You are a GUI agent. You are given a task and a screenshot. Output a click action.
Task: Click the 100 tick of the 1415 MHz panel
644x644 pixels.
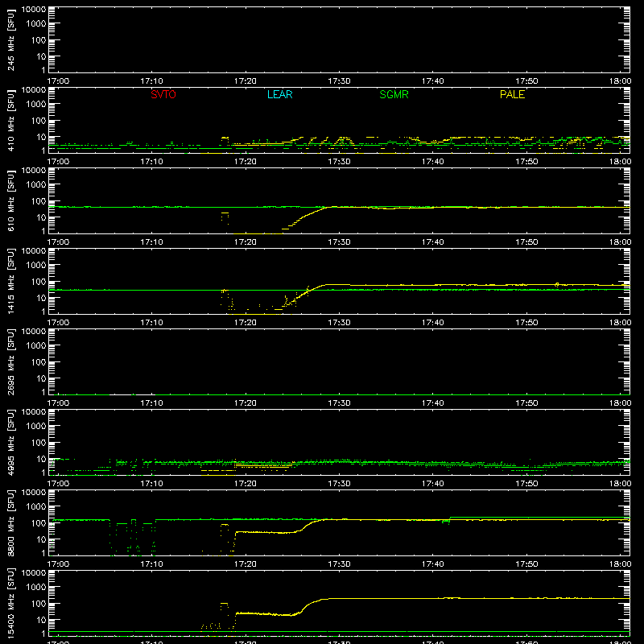39,282
